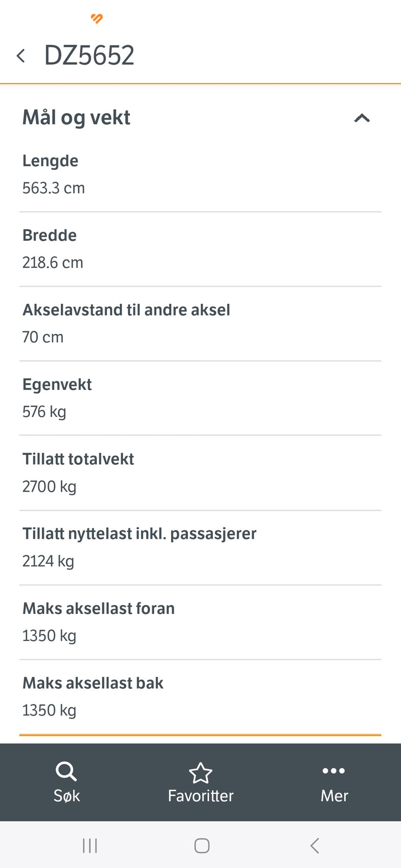Open Favoritter via the star icon
The width and height of the screenshot is (401, 868).
click(x=200, y=773)
